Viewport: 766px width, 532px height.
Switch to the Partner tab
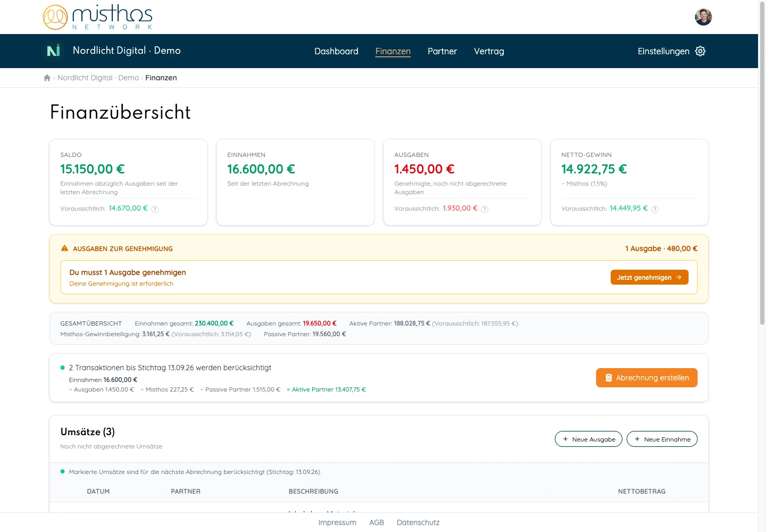click(442, 51)
